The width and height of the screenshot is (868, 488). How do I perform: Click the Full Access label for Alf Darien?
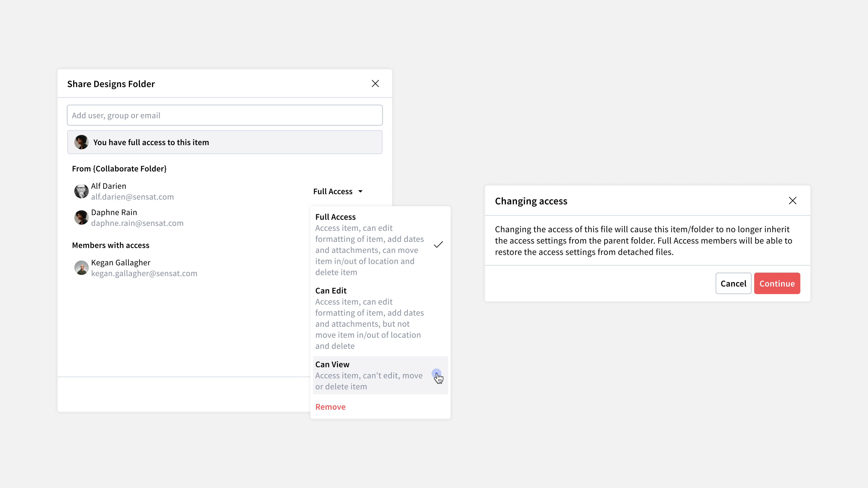pyautogui.click(x=333, y=191)
